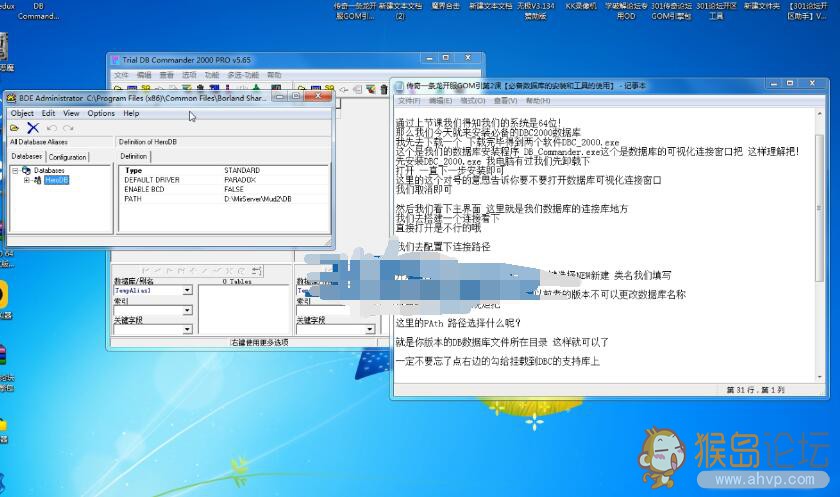Click the Redo arrow icon in BDE Administrator

pyautogui.click(x=68, y=128)
